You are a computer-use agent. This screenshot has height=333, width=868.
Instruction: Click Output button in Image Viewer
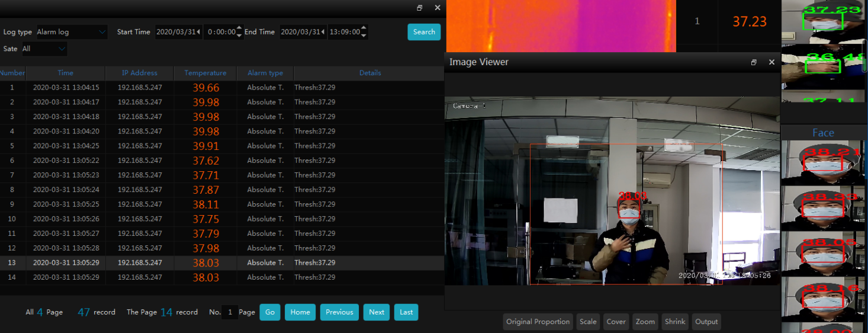pyautogui.click(x=706, y=322)
